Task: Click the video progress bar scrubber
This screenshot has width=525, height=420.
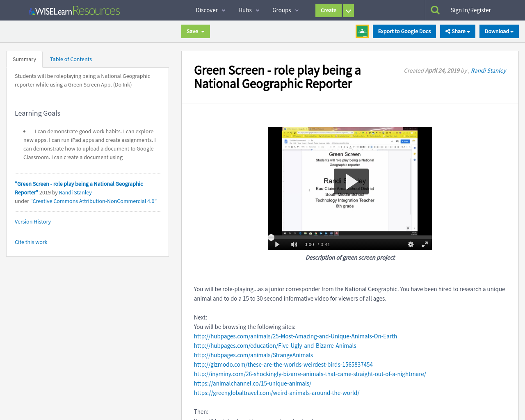Action: (271, 237)
